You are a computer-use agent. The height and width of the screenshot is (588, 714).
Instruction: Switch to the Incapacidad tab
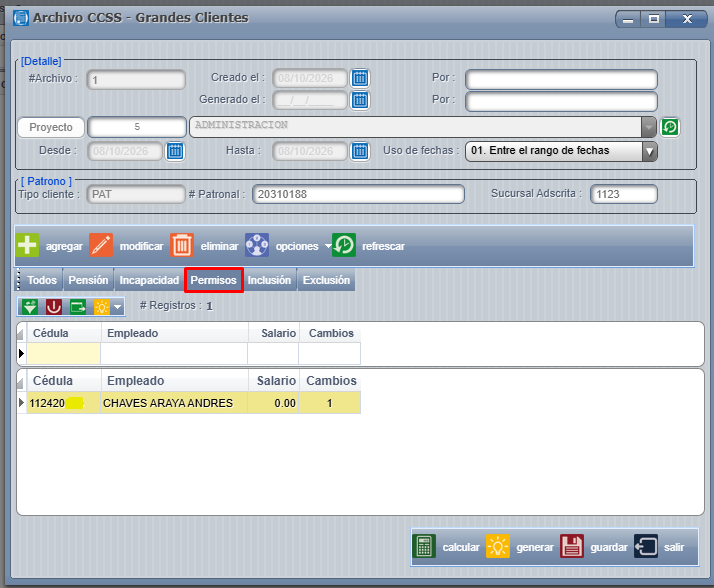pyautogui.click(x=149, y=280)
